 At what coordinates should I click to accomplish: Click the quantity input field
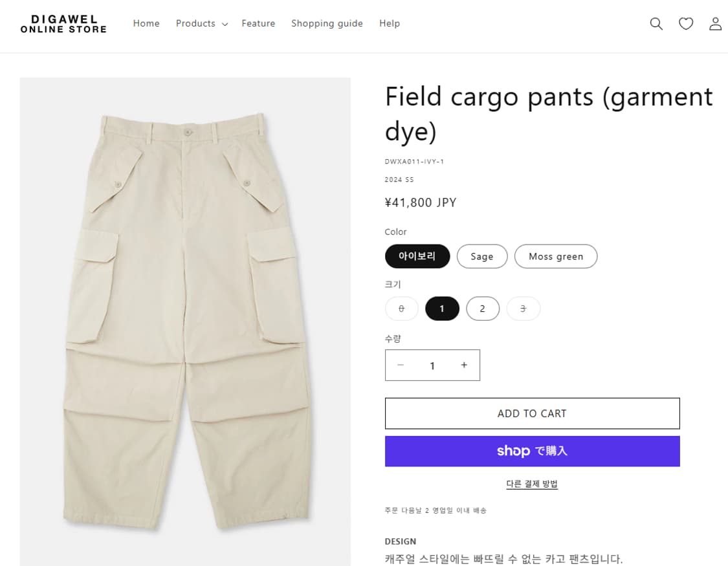click(432, 365)
